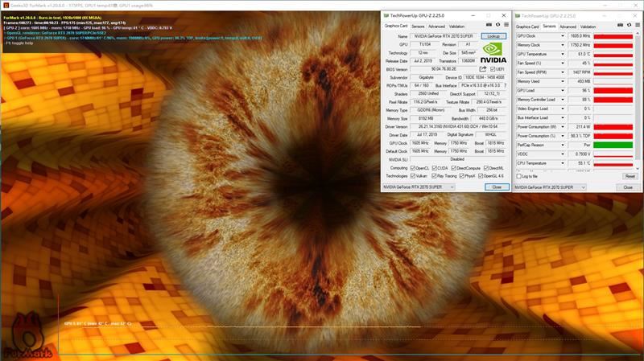The width and height of the screenshot is (644, 361).
Task: Click GPU-Z title bar icon of Graphics Card window
Action: point(386,15)
